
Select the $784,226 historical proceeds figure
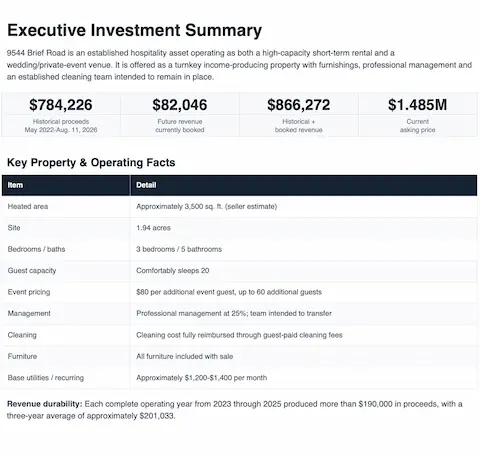click(61, 105)
